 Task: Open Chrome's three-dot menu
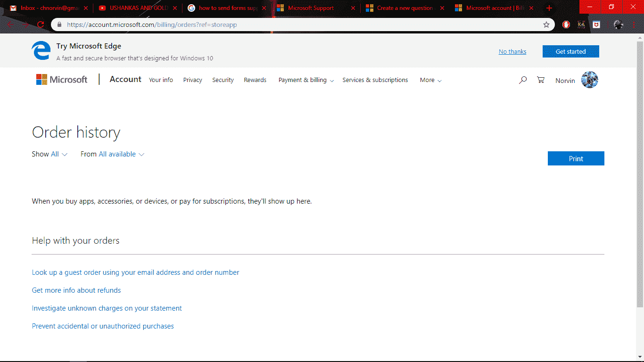[x=635, y=25]
